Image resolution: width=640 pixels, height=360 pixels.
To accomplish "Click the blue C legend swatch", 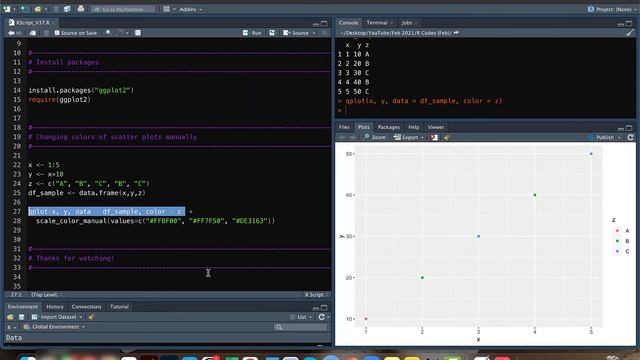I will 617,251.
